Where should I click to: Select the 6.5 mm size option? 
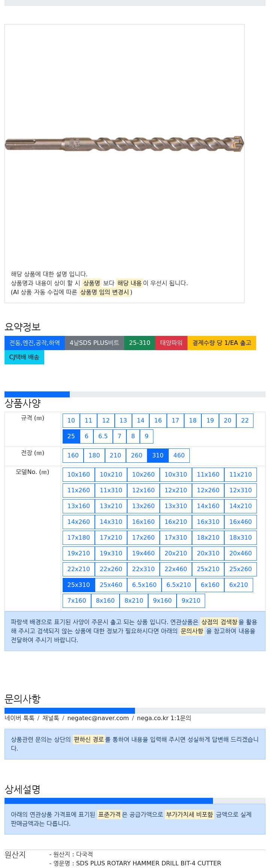click(x=103, y=436)
